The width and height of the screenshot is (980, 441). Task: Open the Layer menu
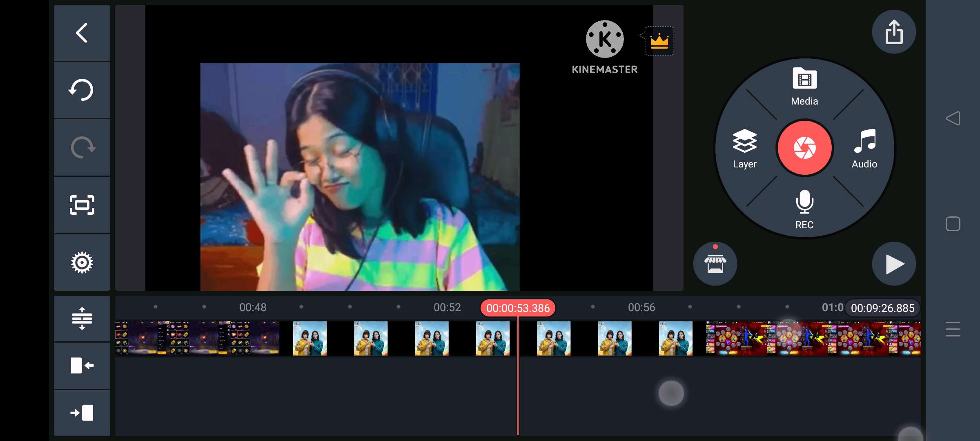[744, 149]
